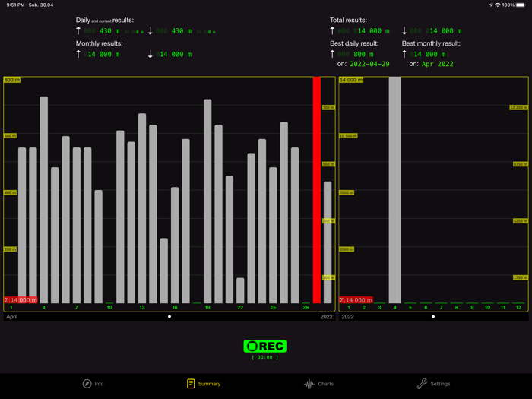Screen dimensions: 532x399
Task: Click the best daily date 2022-04-29
Action: pyautogui.click(x=369, y=64)
